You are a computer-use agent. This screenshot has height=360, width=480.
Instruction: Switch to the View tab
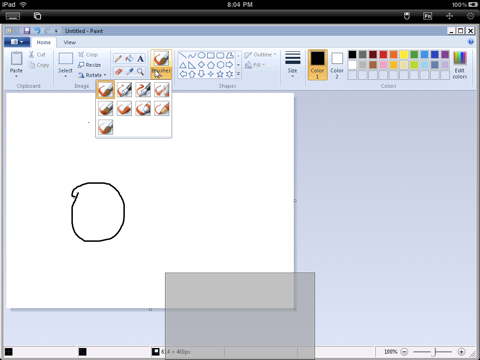70,42
